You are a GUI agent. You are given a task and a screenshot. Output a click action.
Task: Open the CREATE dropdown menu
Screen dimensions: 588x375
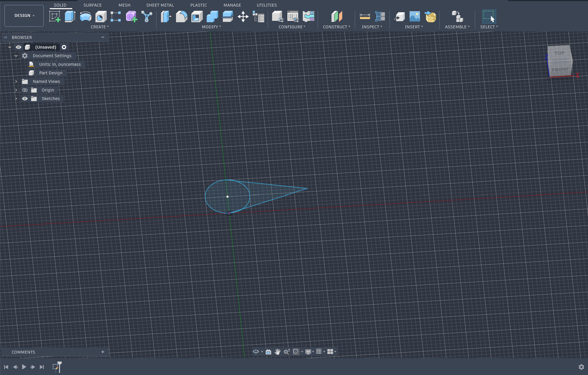point(100,27)
